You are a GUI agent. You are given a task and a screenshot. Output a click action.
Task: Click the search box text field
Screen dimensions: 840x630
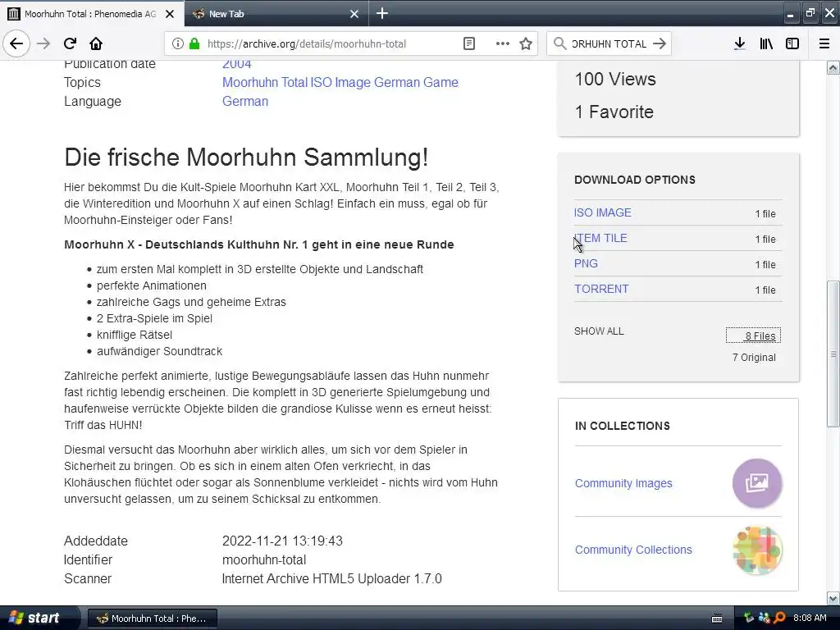[x=609, y=44]
